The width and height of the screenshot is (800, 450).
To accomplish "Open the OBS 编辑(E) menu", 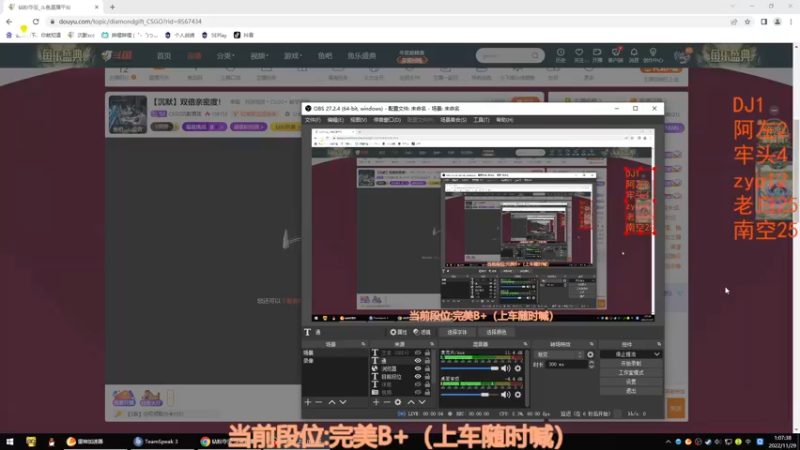I will [x=335, y=120].
